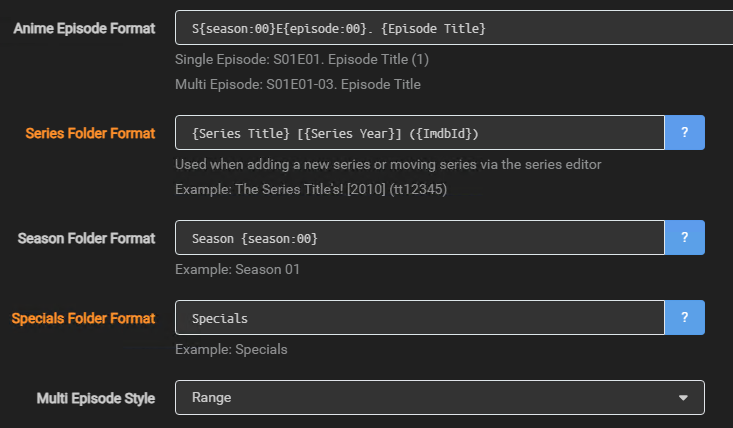Click the series title example with tt12345
This screenshot has width=733, height=428.
[310, 189]
